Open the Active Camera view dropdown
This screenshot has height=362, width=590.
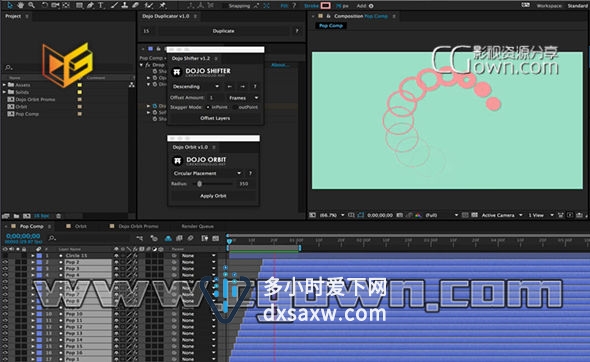coord(502,215)
